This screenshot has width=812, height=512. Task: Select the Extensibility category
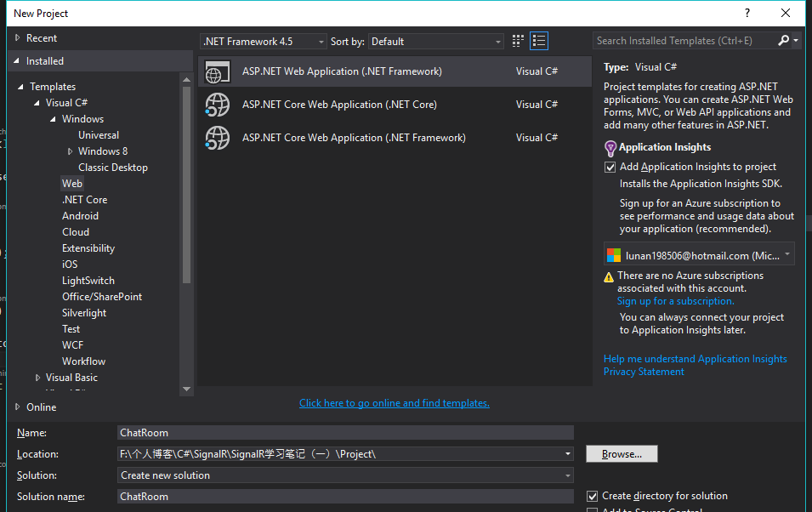click(x=88, y=248)
